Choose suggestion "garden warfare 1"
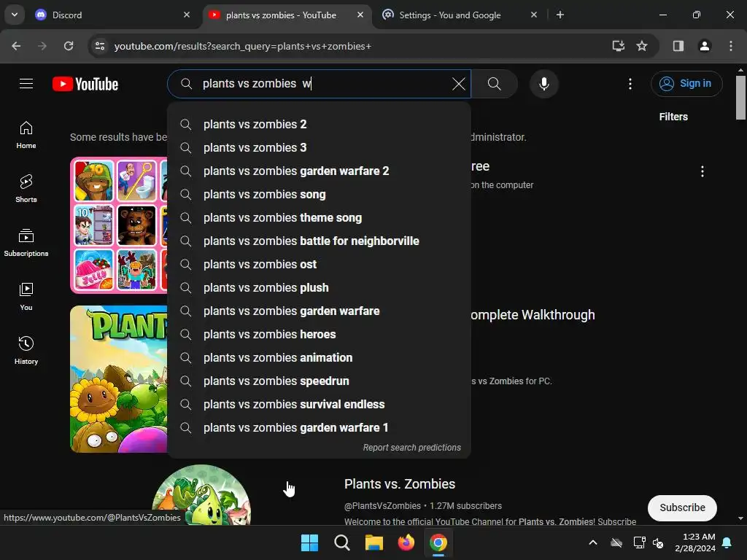747x560 pixels. coord(320,427)
